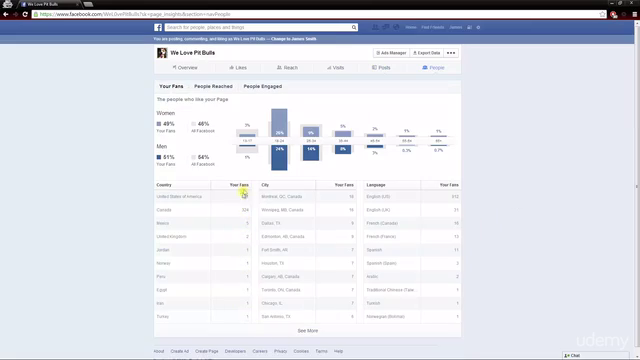640x360 pixels.
Task: Click the Dallas, TX city row
Action: coord(308,223)
